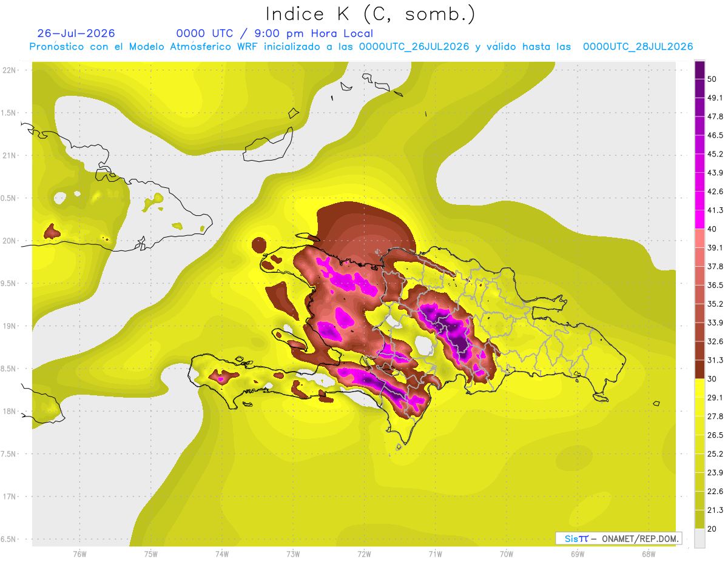Click the "22.6" color scale value
This screenshot has width=728, height=562.
click(x=715, y=492)
